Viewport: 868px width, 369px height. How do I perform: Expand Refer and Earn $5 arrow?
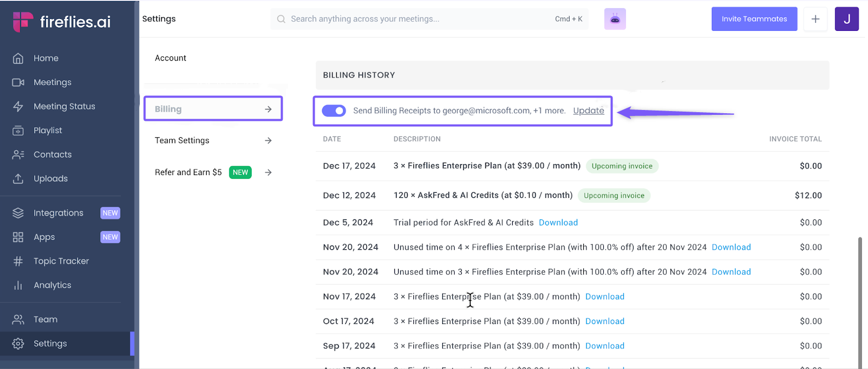(x=268, y=172)
